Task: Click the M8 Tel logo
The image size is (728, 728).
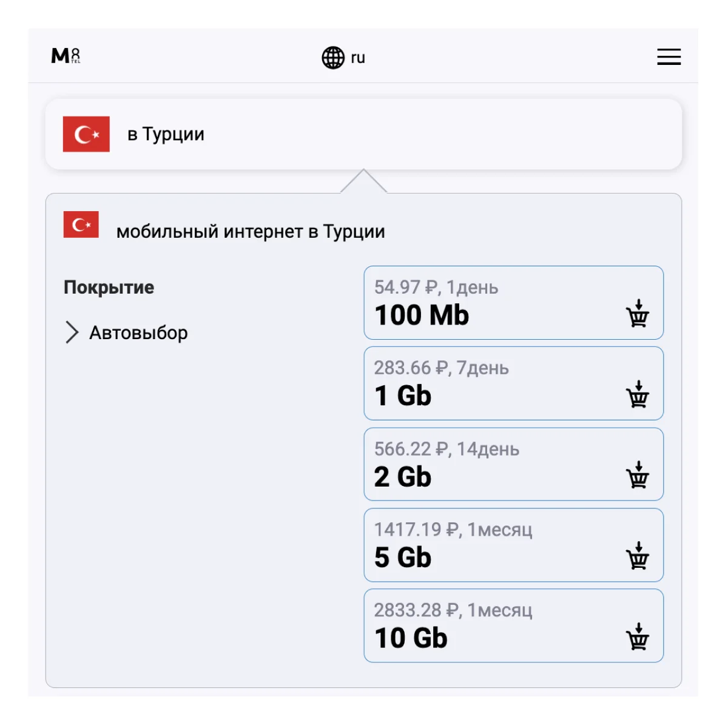Action: [x=66, y=56]
